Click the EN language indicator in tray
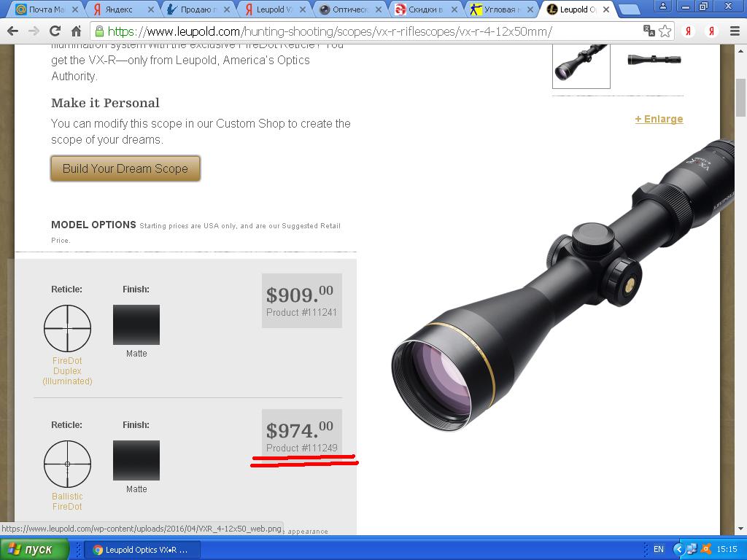 [x=659, y=549]
